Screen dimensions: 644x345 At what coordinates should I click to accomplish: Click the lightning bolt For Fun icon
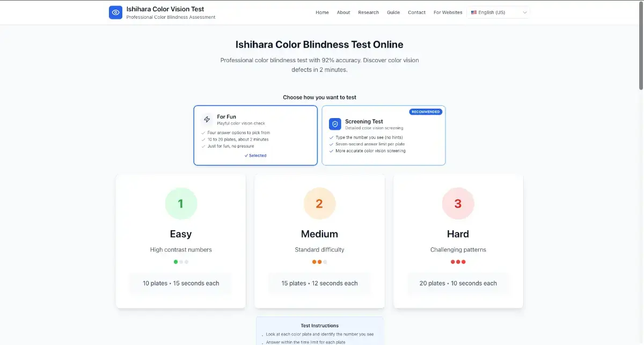coord(207,120)
